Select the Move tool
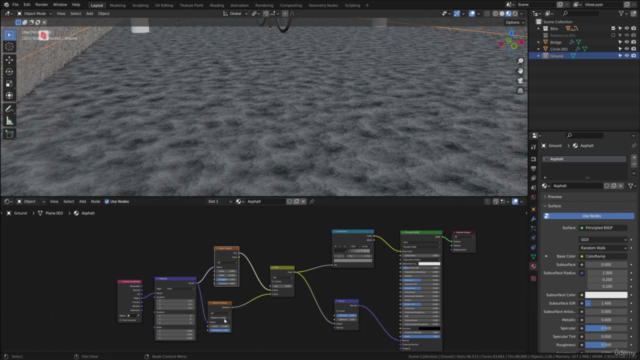640x360 pixels. click(9, 60)
